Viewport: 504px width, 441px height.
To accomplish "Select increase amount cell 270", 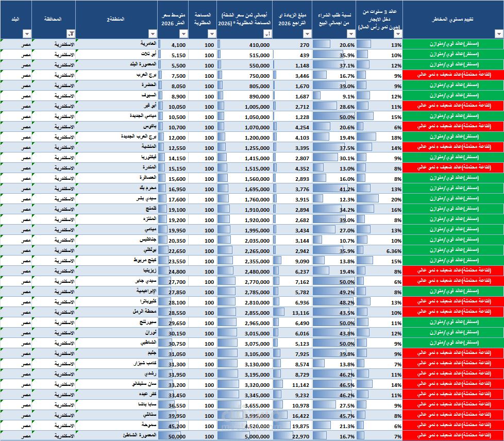I will pos(292,44).
